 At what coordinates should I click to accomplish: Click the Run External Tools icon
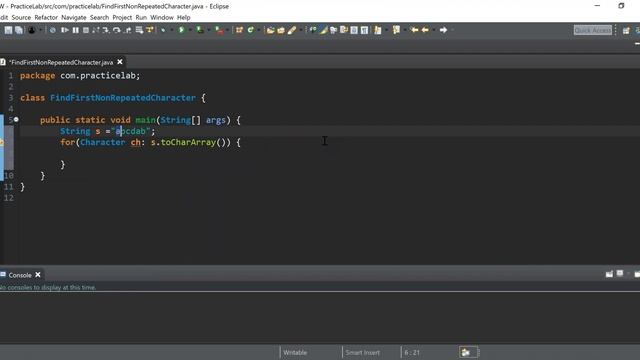219,30
